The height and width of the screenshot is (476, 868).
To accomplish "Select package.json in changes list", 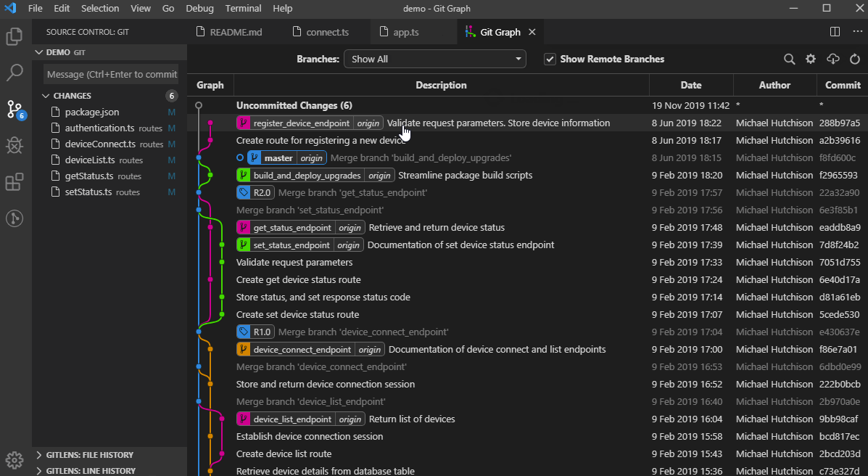I will point(109,112).
